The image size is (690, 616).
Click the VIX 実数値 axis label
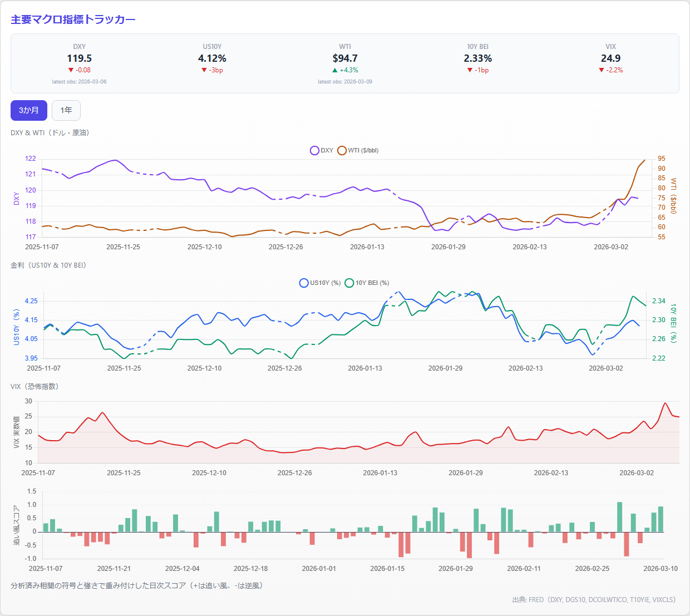tap(16, 432)
